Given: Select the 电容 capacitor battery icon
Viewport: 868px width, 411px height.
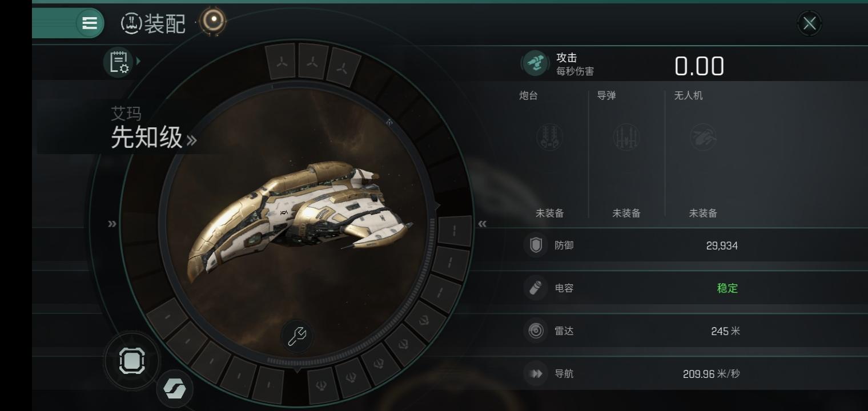Looking at the screenshot, I should coord(536,288).
